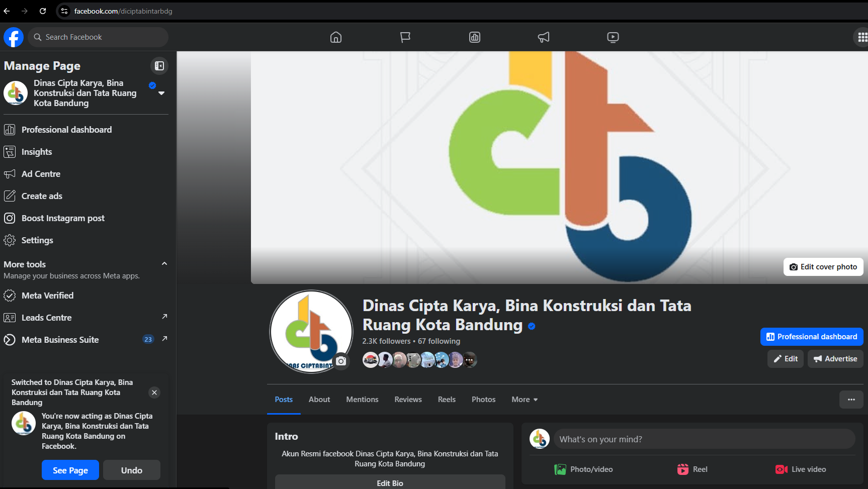Click the browser back arrow

(x=7, y=11)
